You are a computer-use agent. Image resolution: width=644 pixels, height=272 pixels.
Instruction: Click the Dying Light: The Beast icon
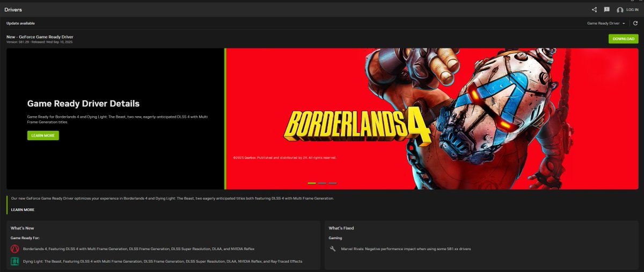14,261
